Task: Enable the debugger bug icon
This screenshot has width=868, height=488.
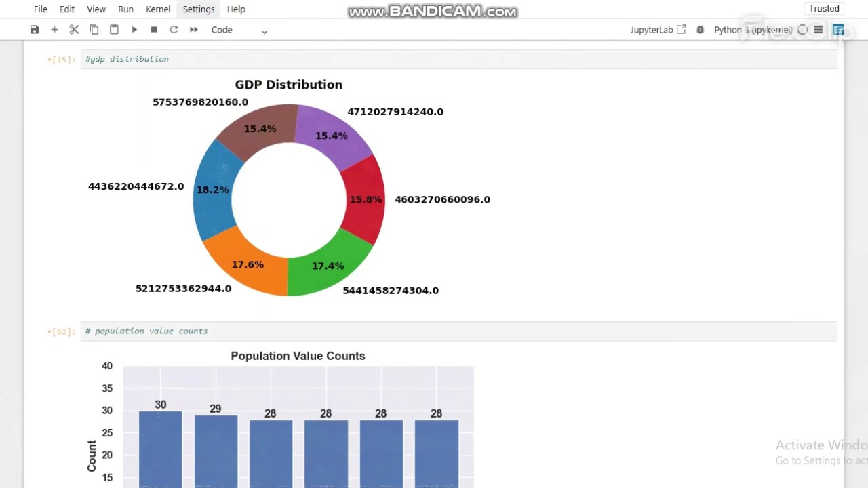Action: (x=700, y=30)
